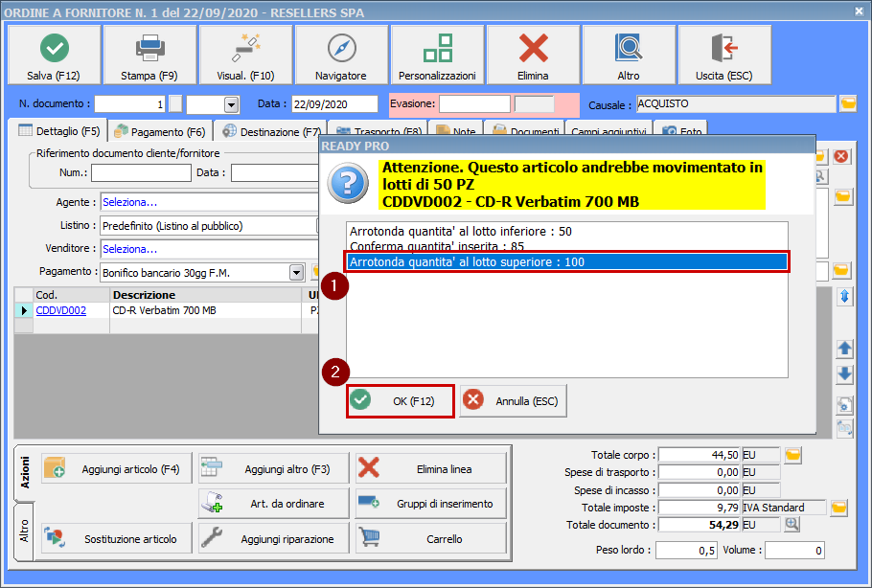
Task: Click the folder icon beside Causale field
Action: (x=847, y=104)
